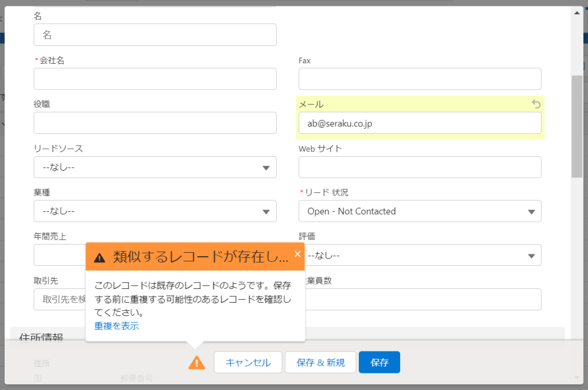Click the 類似するレコードが存在し... popup title
Screen dimensions: 588x390
200,257
